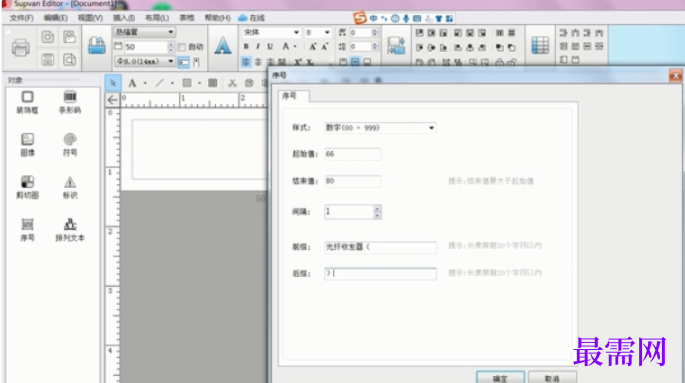The height and width of the screenshot is (383, 685).
Task: Click the 取消 cancel button
Action: tap(552, 378)
